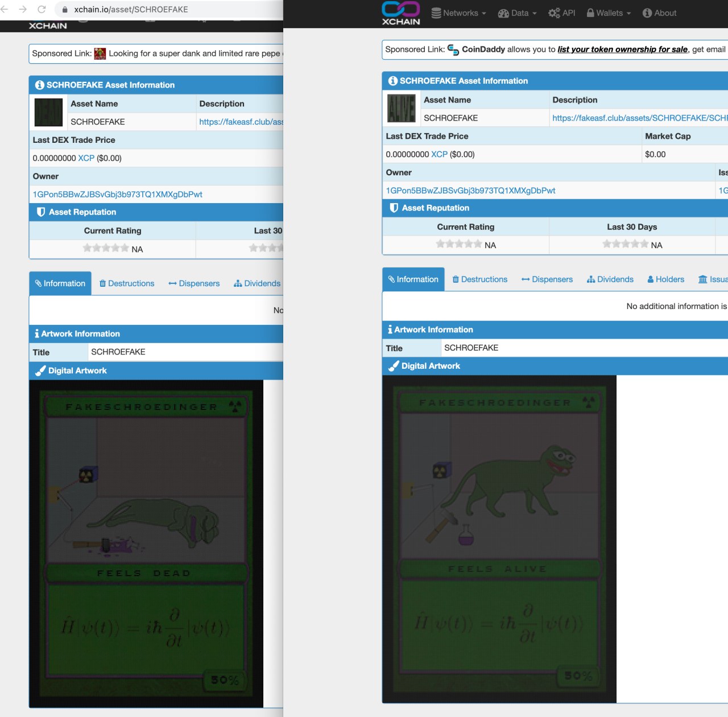Click the CoinDaddy sponsor name

(x=483, y=50)
